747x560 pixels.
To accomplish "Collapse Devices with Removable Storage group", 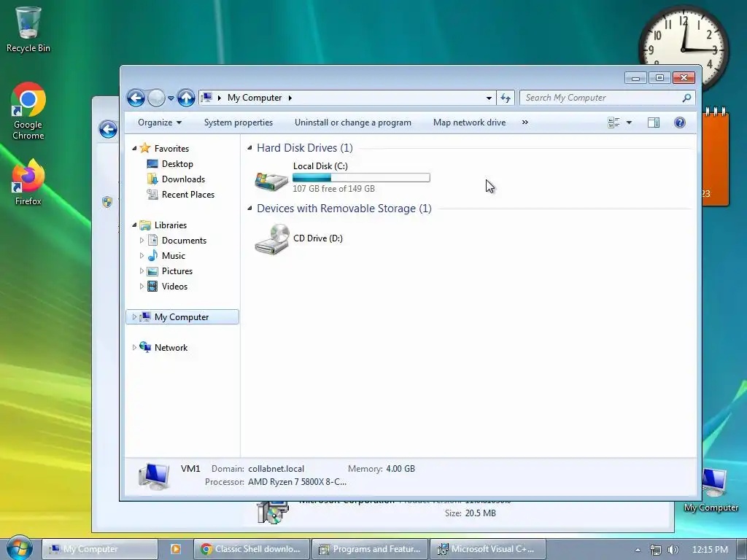I will click(x=249, y=209).
